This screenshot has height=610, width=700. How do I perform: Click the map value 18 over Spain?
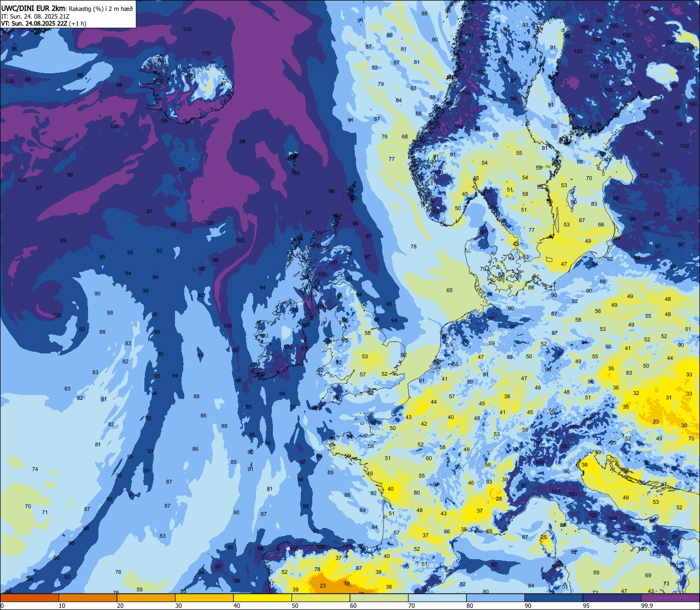(x=347, y=584)
